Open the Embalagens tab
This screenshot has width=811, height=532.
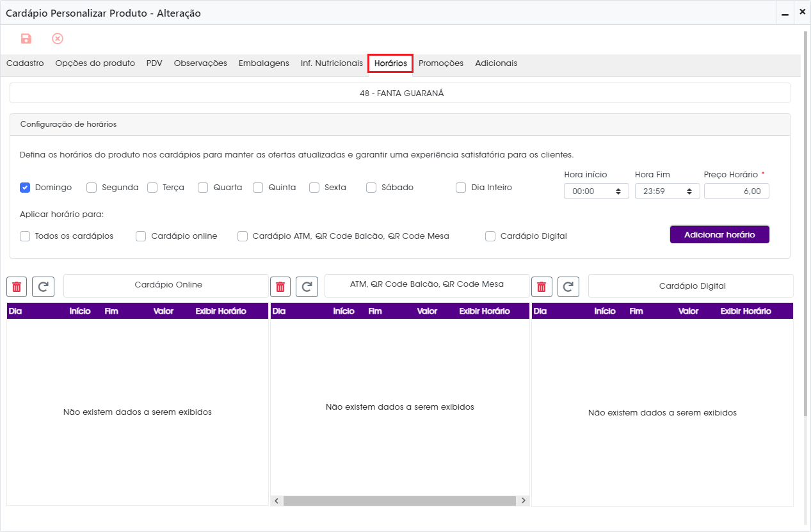coord(264,63)
